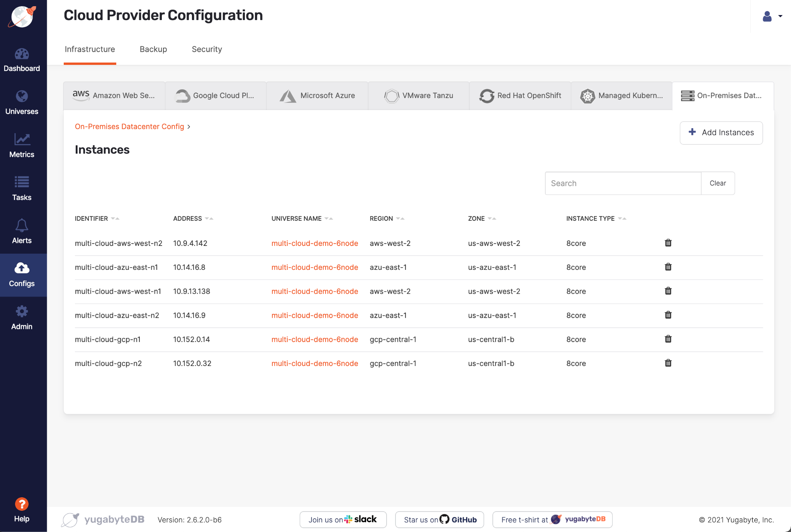Sort table by Region column
This screenshot has width=791, height=532.
click(387, 219)
